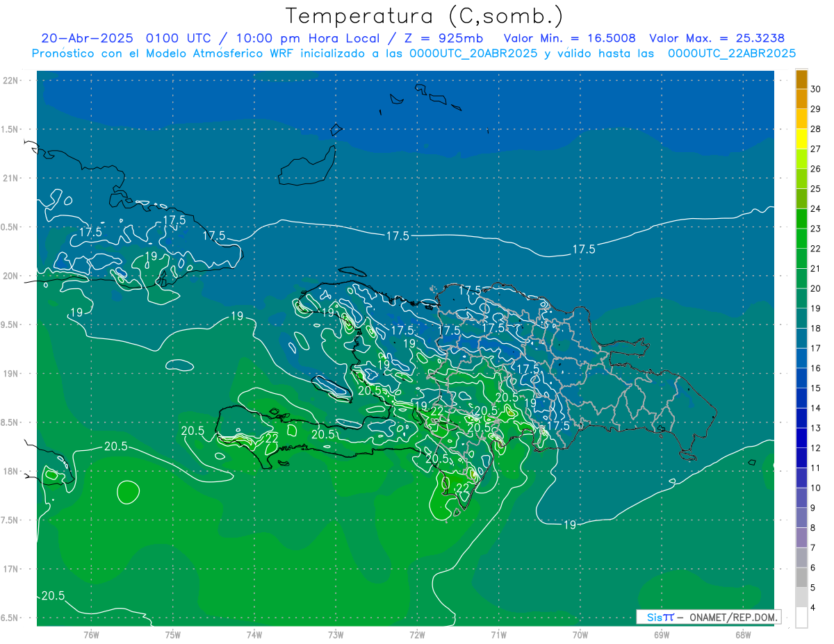The height and width of the screenshot is (644, 834).
Task: Click the '20N' latitude axis label
Action: pyautogui.click(x=11, y=276)
